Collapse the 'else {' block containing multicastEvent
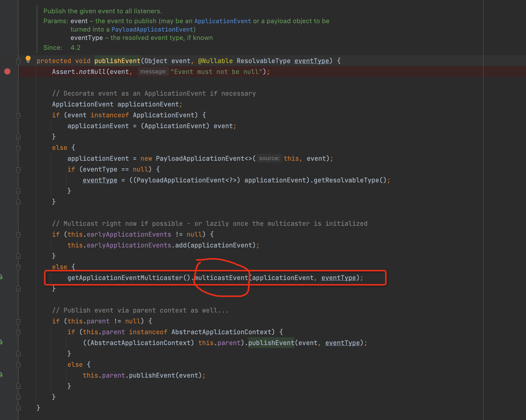 click(18, 267)
